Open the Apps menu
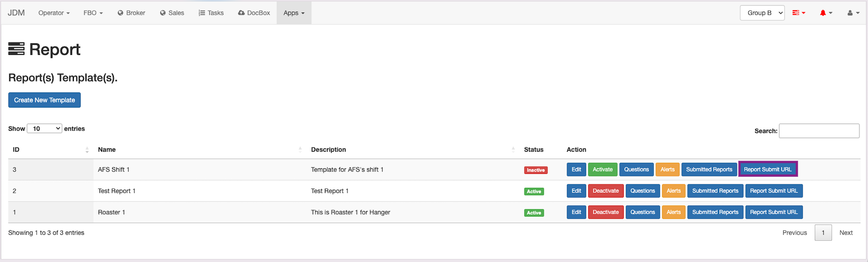Image resolution: width=868 pixels, height=262 pixels. 294,13
